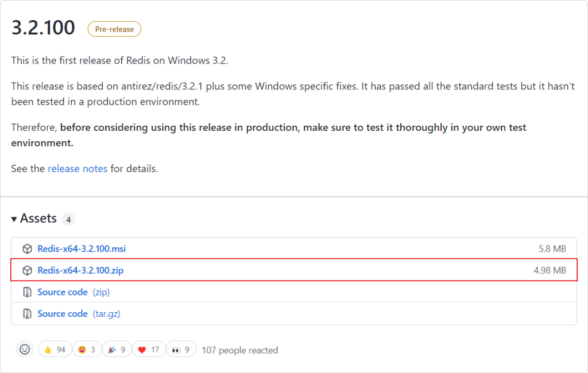The width and height of the screenshot is (588, 373).
Task: Click the Pre-release badge
Action: pos(114,29)
